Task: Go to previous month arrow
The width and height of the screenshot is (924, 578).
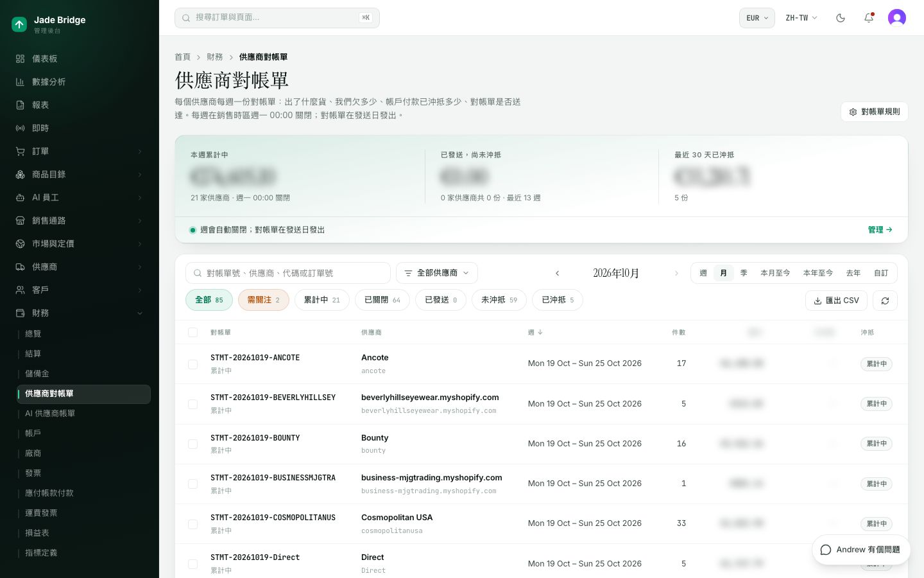Action: [x=557, y=273]
